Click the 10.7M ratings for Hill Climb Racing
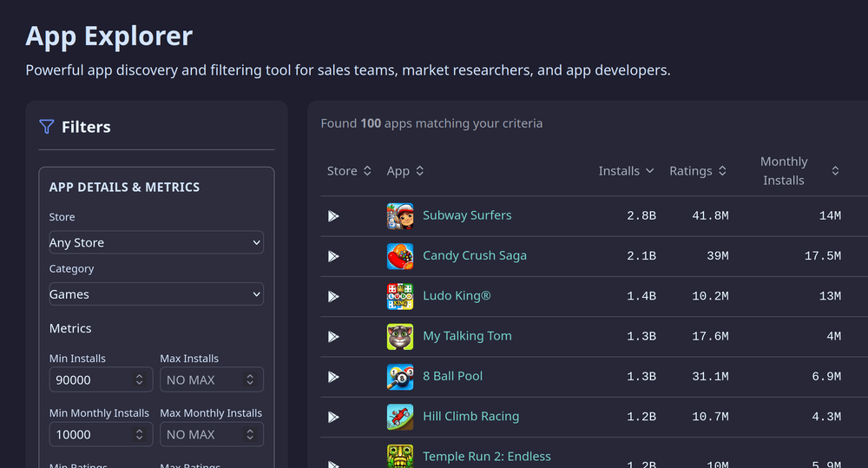 [x=710, y=417]
